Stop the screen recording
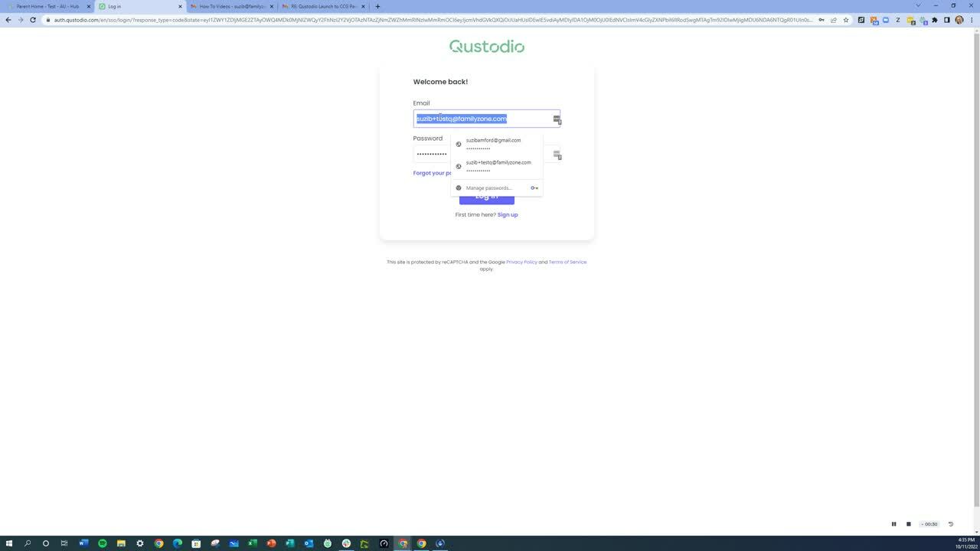The image size is (980, 551). pyautogui.click(x=908, y=524)
